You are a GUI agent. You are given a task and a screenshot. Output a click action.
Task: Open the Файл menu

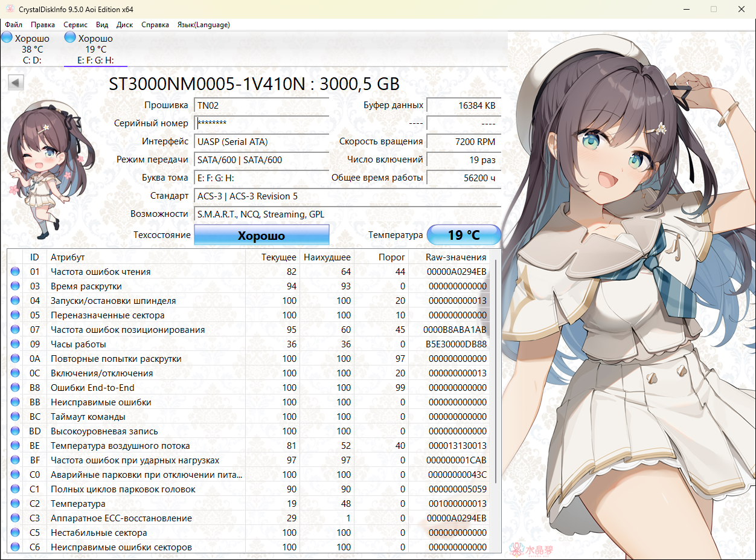point(13,25)
